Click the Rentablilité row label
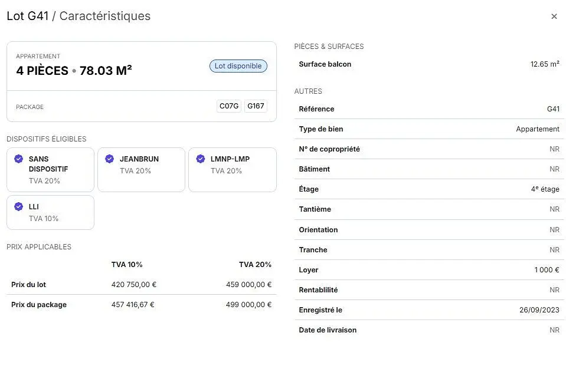 (x=318, y=290)
